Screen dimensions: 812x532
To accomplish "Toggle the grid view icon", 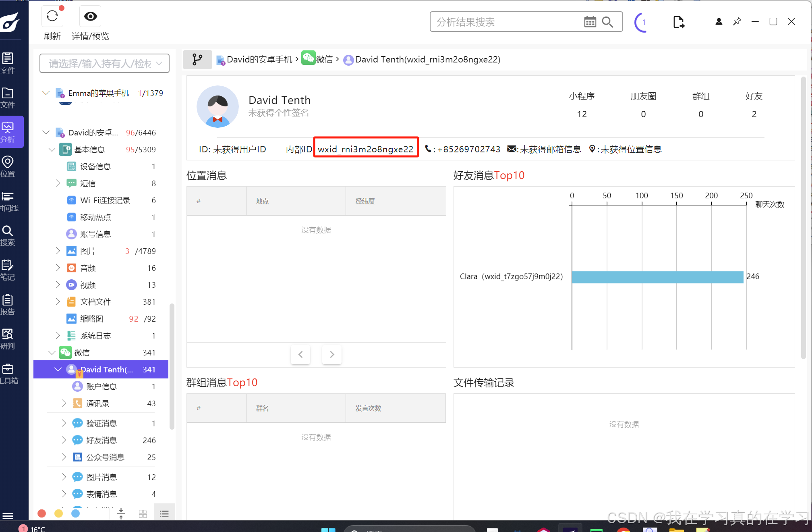I will click(x=143, y=513).
